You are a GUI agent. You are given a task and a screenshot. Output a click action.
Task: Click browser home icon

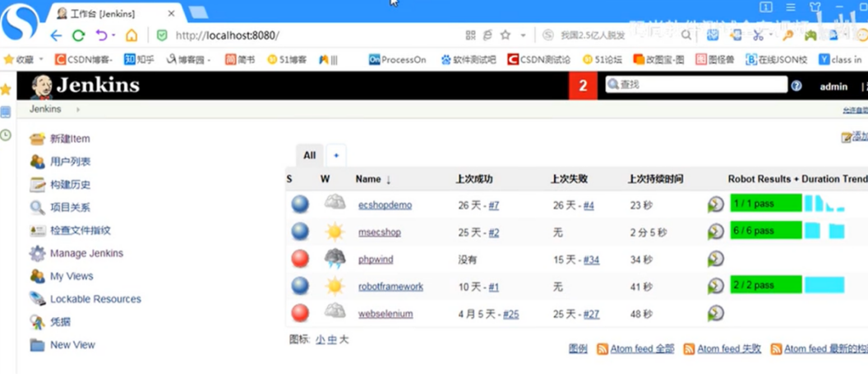(x=132, y=36)
